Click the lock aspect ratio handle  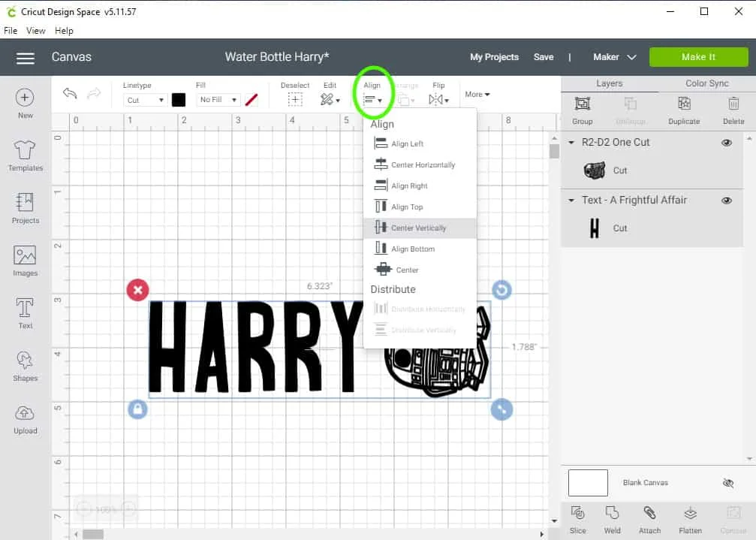tap(138, 409)
